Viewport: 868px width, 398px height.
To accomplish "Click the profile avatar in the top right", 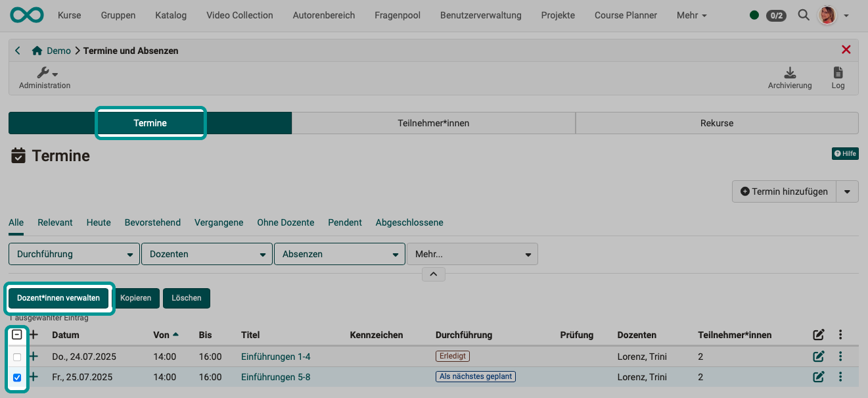I will [827, 14].
